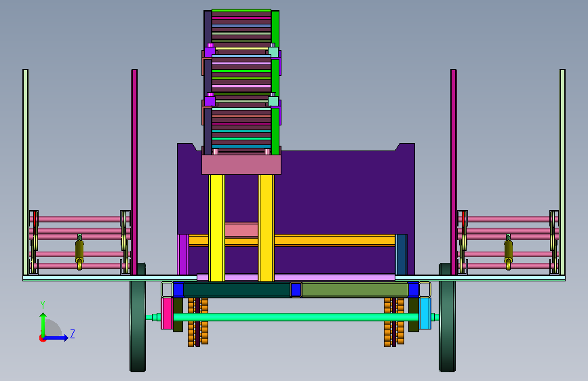Image resolution: width=588 pixels, height=381 pixels.
Task: Select the mauve base block under the stack
Action: click(241, 165)
